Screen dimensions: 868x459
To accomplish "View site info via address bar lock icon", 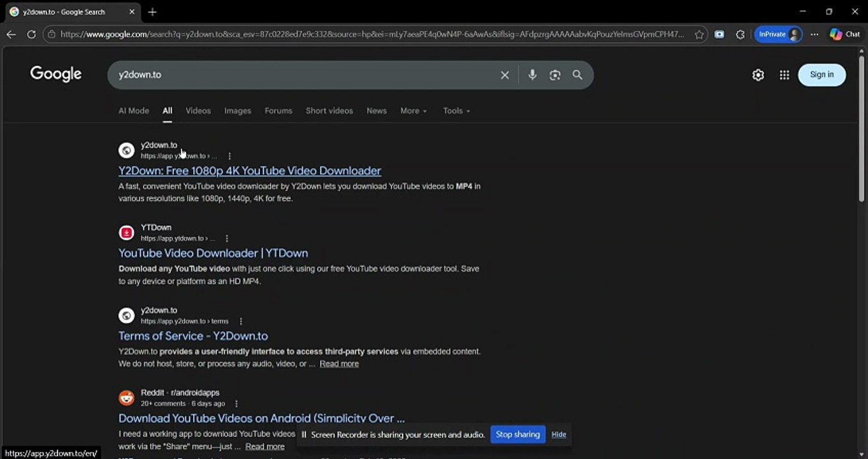I will (x=52, y=34).
